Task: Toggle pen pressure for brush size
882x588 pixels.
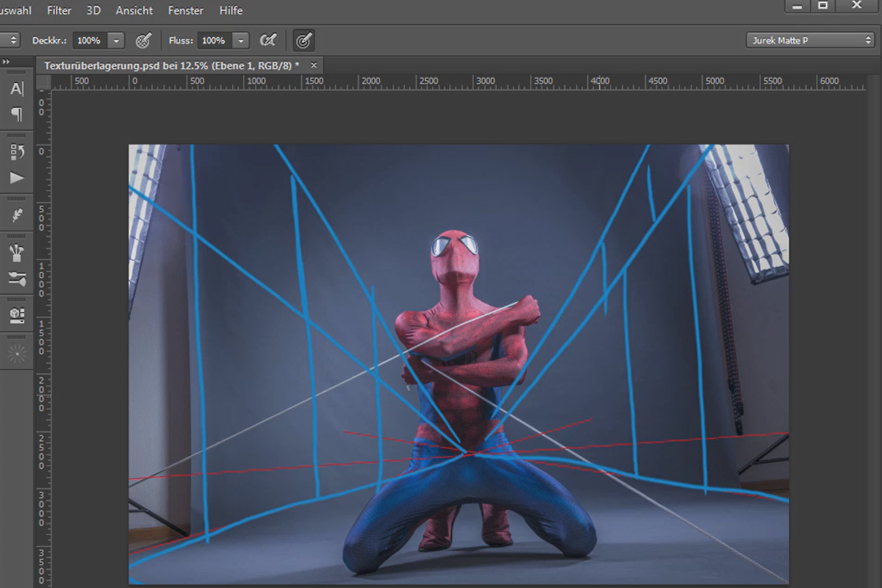Action: (304, 40)
